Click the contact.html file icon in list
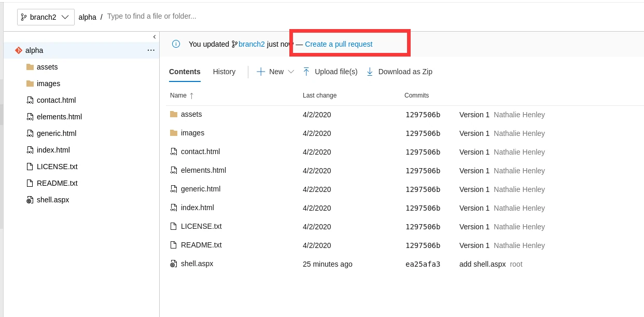Screen dimensions: 644x317 click(x=174, y=151)
